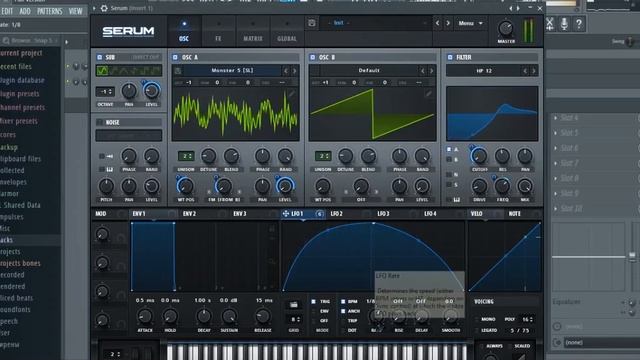
Task: Go to the next Serum preset
Action: (x=448, y=23)
